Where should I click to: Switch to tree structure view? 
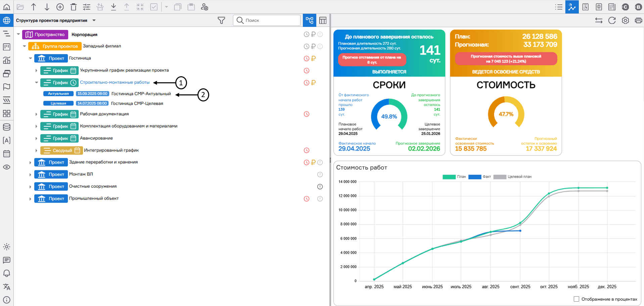pyautogui.click(x=309, y=20)
